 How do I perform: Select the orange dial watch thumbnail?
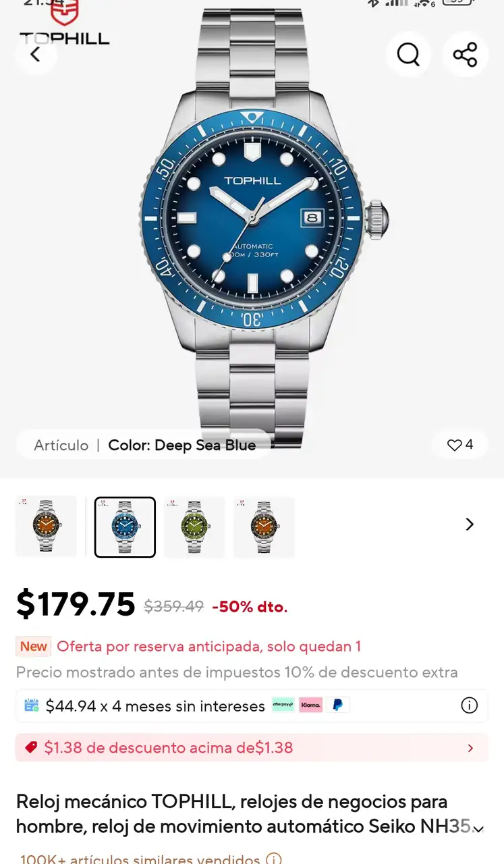coord(47,527)
